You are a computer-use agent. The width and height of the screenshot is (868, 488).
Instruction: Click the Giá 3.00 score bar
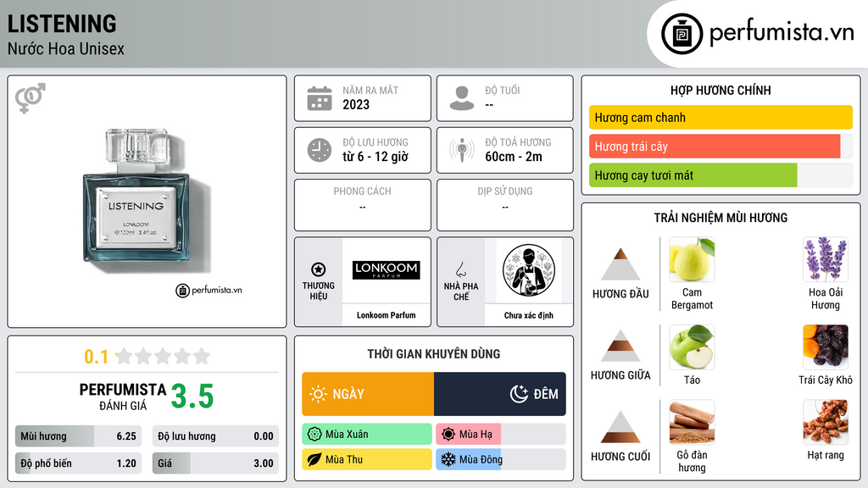(x=215, y=463)
